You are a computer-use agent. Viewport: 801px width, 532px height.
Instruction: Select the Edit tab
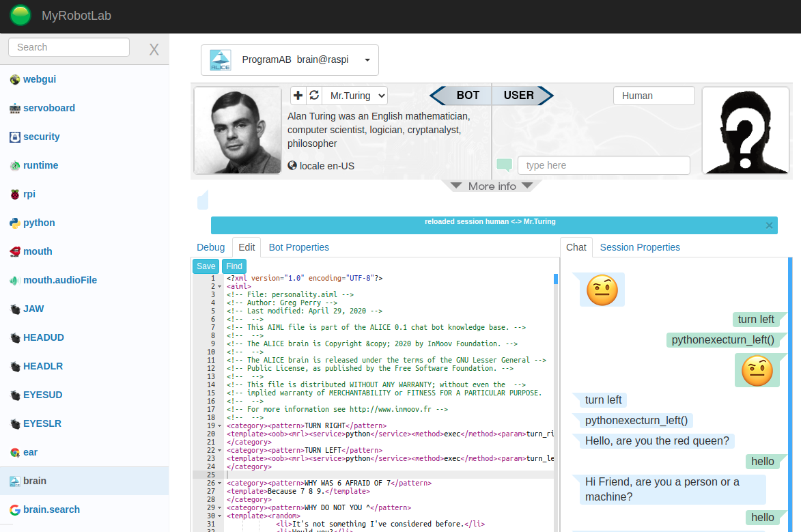coord(247,247)
